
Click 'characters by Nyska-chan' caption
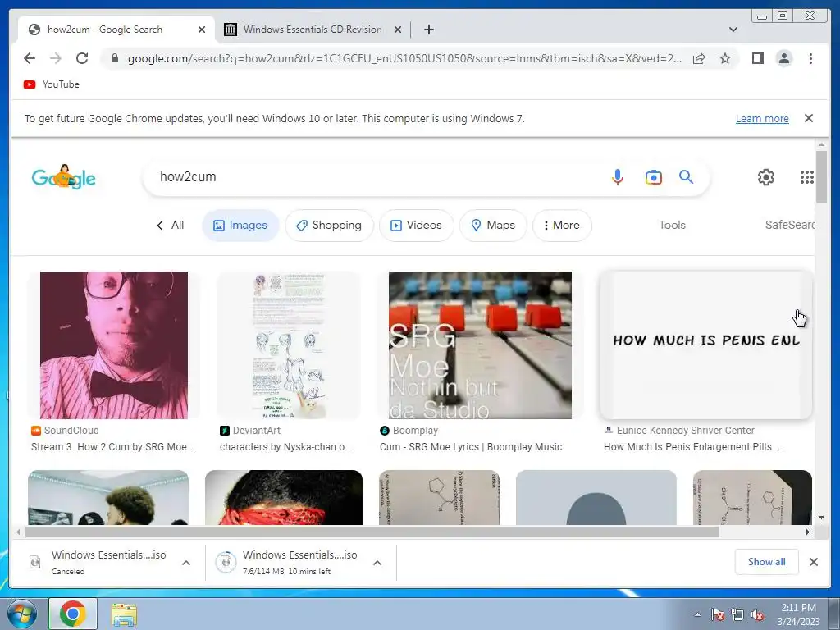285,447
